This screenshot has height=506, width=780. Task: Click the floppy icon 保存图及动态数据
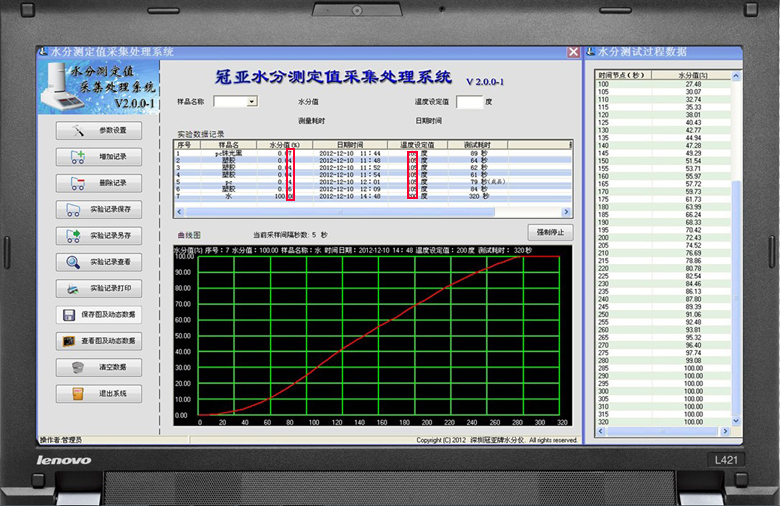(98, 314)
